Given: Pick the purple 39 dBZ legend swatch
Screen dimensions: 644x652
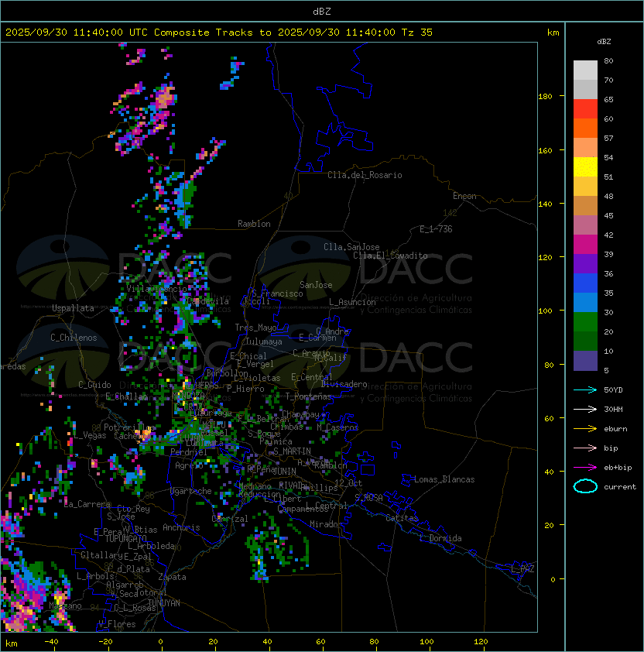Looking at the screenshot, I should coord(585,263).
